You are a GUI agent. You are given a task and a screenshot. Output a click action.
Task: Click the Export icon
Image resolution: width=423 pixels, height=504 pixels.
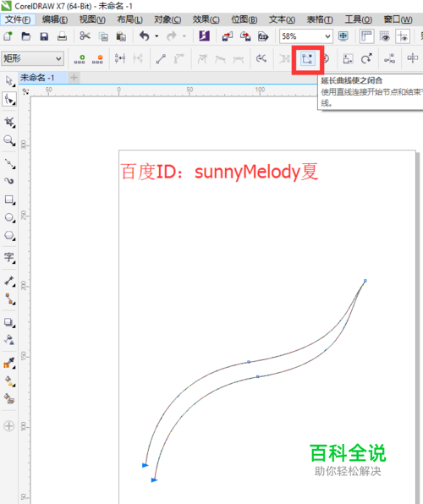(245, 36)
